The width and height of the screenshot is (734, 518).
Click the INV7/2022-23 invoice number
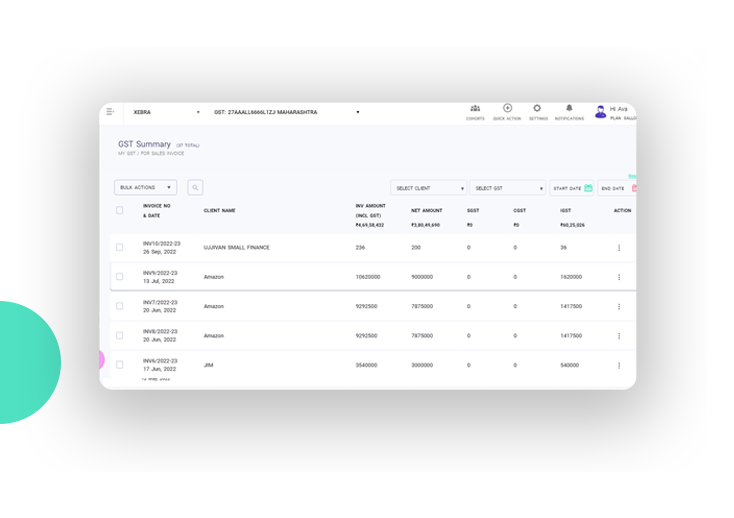point(160,302)
